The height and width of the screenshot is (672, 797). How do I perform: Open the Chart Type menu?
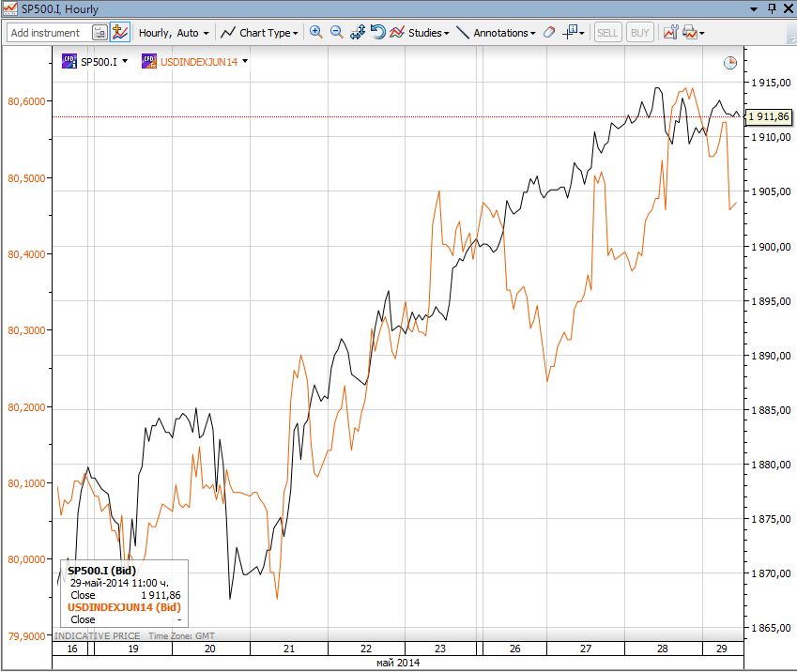click(x=259, y=32)
